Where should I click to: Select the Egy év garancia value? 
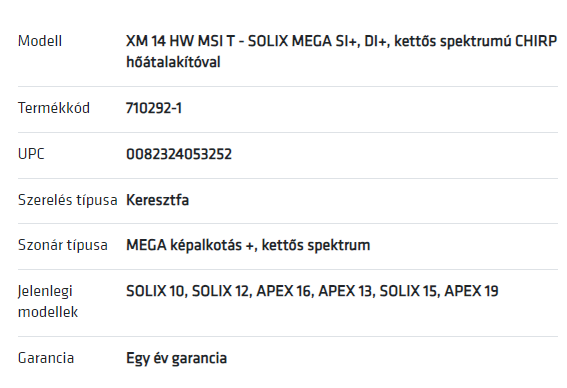click(176, 358)
